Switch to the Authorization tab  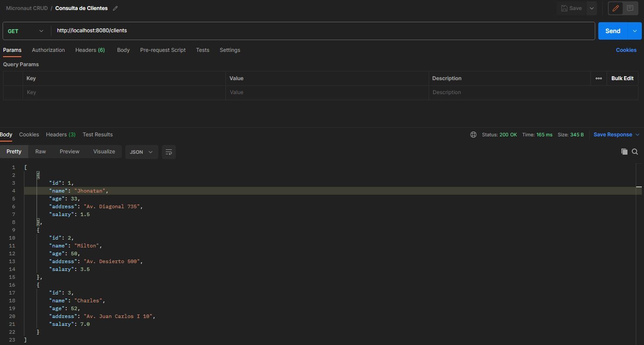pyautogui.click(x=48, y=50)
